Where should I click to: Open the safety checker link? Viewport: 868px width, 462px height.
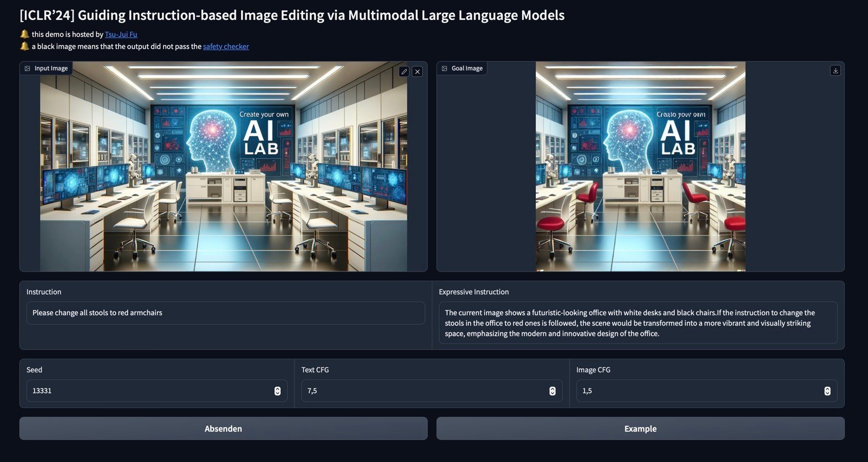[x=226, y=46]
